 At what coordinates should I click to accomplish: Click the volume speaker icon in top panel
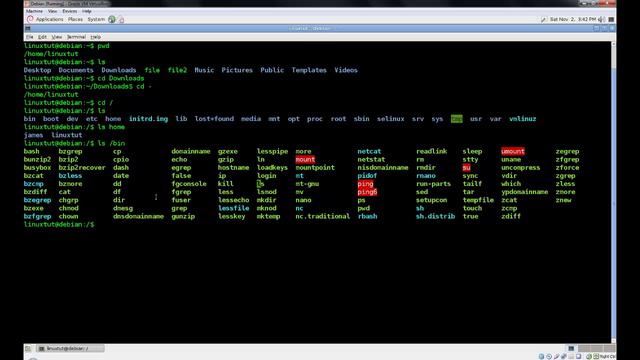(x=601, y=19)
